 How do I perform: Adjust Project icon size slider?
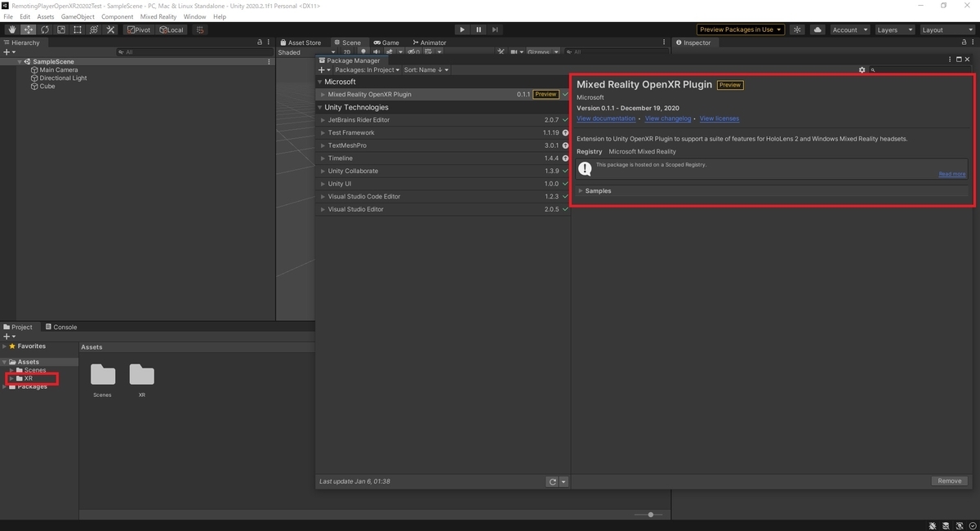point(650,515)
